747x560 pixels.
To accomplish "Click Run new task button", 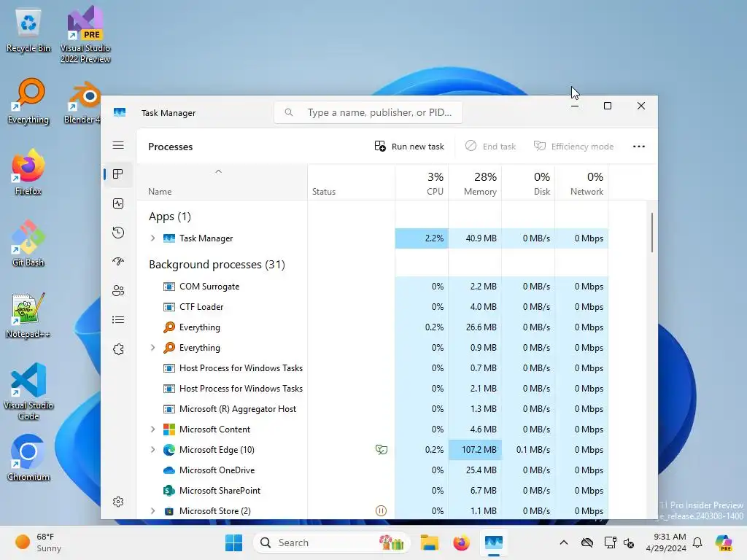I will coord(409,147).
